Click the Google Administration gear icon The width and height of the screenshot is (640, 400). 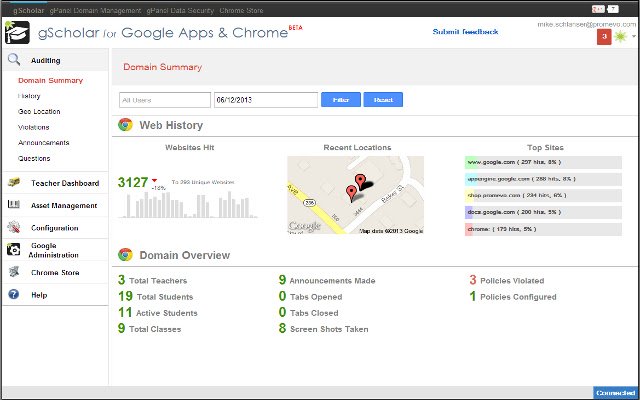tap(13, 249)
